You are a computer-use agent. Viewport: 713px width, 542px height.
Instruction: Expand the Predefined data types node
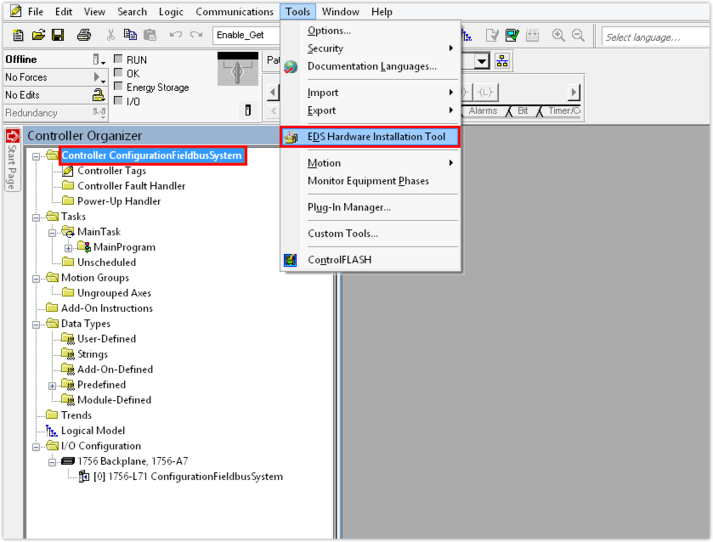click(x=52, y=385)
